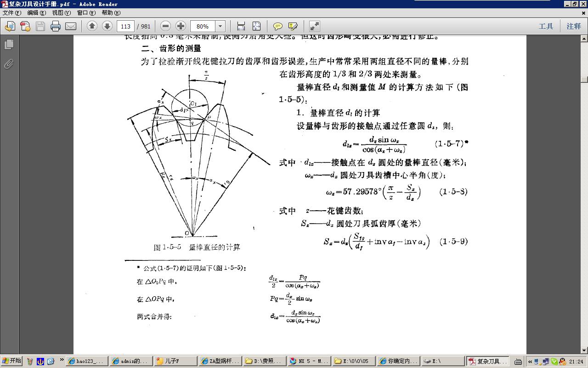
Task: Expand hidden system tray icons chevron
Action: click(x=530, y=362)
